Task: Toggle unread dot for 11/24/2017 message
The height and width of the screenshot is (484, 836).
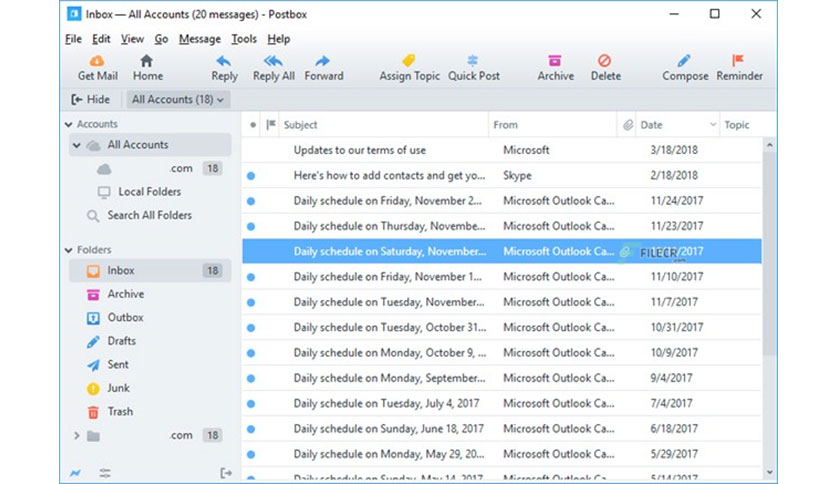Action: click(x=251, y=201)
